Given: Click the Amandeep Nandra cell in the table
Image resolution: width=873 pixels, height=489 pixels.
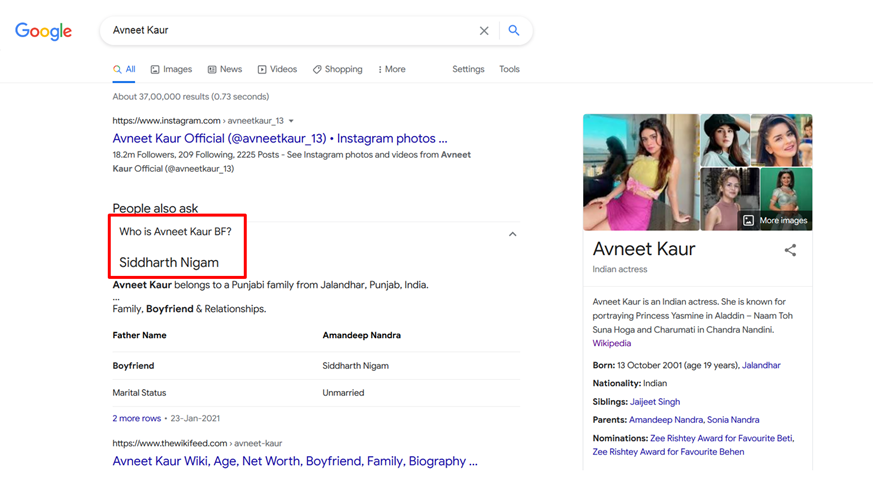Looking at the screenshot, I should coord(361,335).
